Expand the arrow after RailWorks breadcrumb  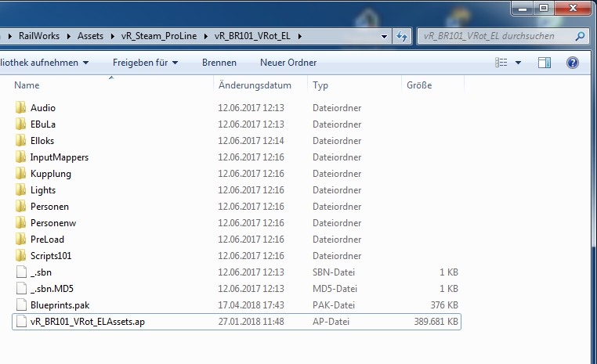[x=68, y=36]
